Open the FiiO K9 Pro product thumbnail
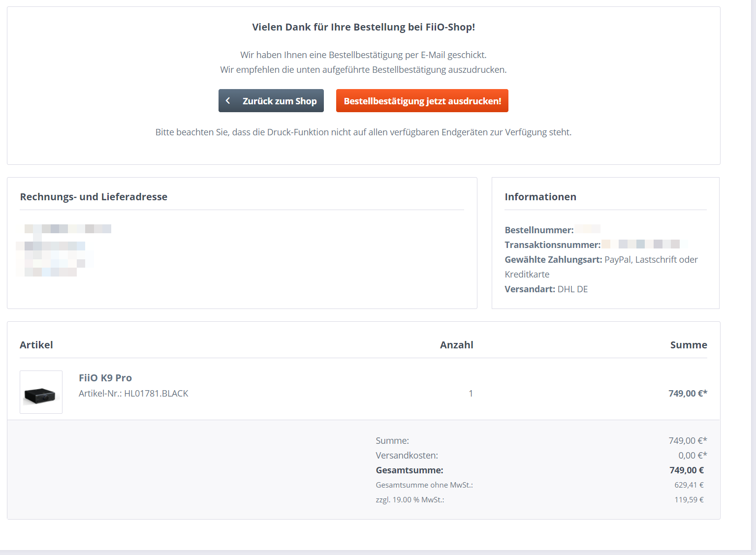The width and height of the screenshot is (756, 555). [x=41, y=392]
